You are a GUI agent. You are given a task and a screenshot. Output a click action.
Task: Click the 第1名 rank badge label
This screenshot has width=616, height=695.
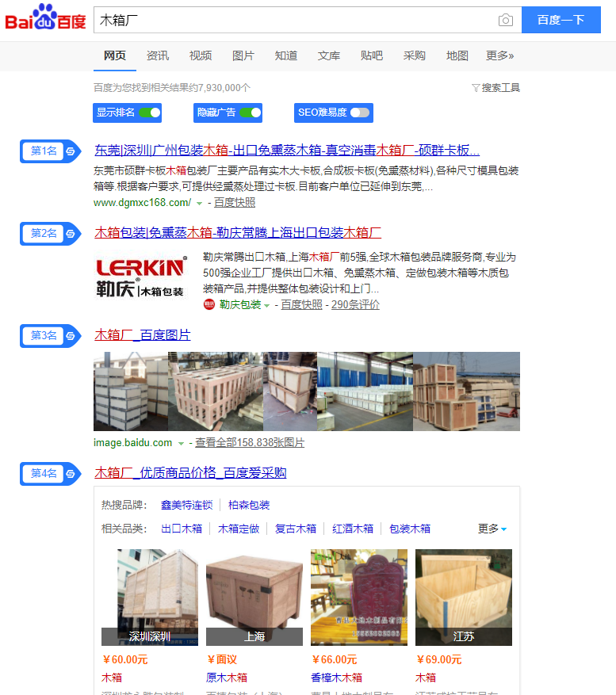pos(44,151)
